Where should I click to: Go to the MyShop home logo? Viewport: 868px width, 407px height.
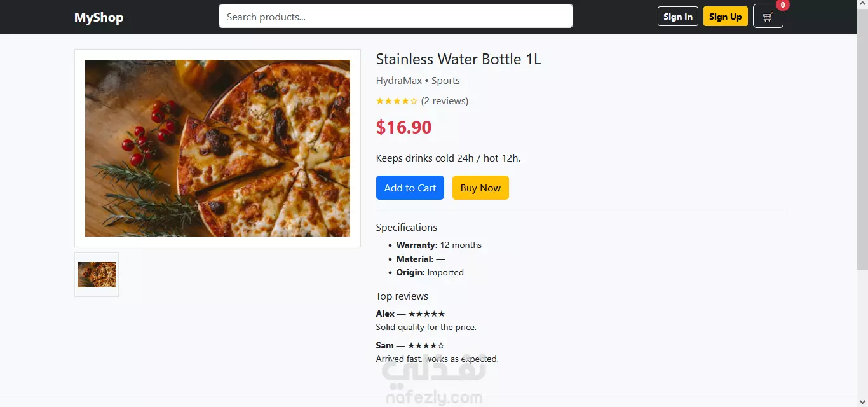98,17
